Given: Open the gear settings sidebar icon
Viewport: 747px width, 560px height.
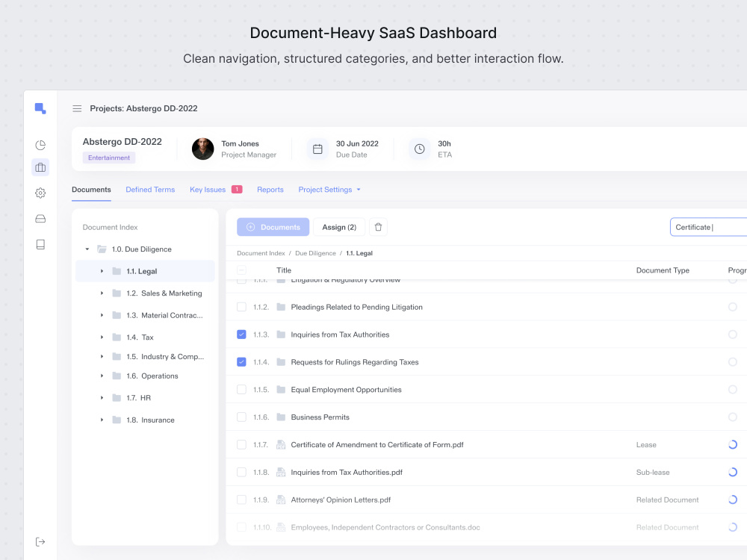Looking at the screenshot, I should click(x=40, y=193).
